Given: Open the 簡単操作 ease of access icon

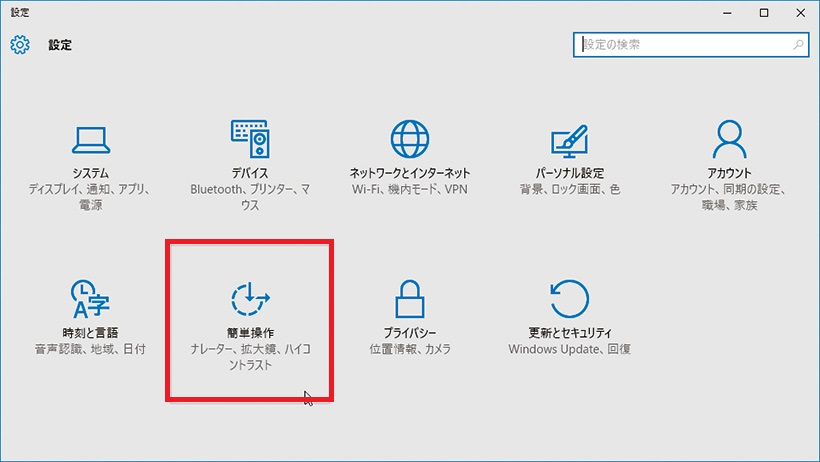Looking at the screenshot, I should tap(250, 299).
